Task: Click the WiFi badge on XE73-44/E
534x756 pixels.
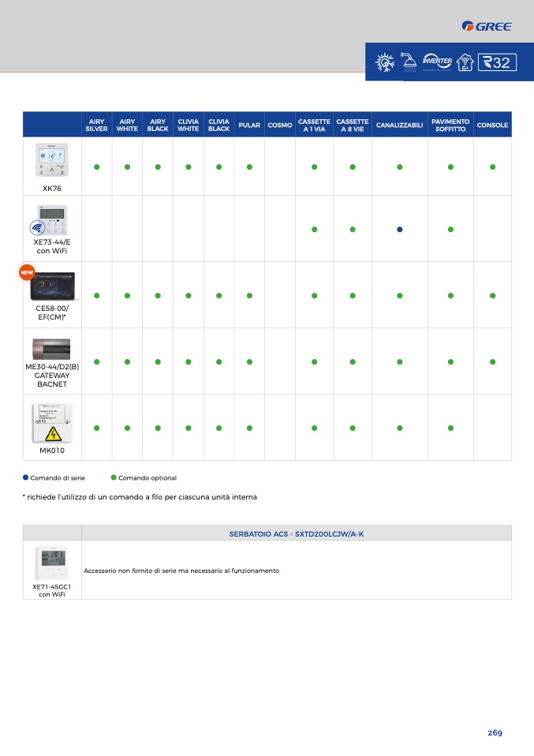Action: 37,227
